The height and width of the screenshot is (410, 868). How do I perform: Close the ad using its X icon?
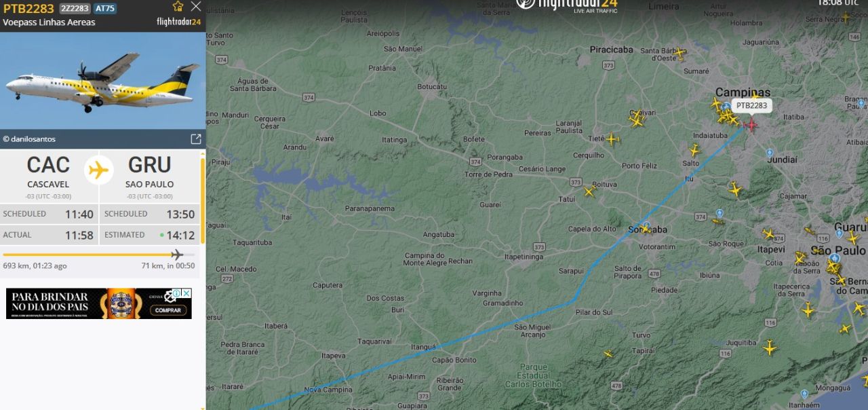pyautogui.click(x=186, y=293)
